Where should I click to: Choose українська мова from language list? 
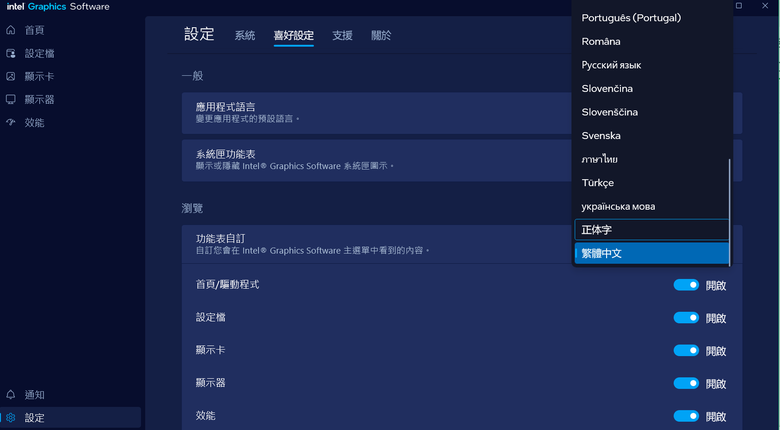[651, 206]
